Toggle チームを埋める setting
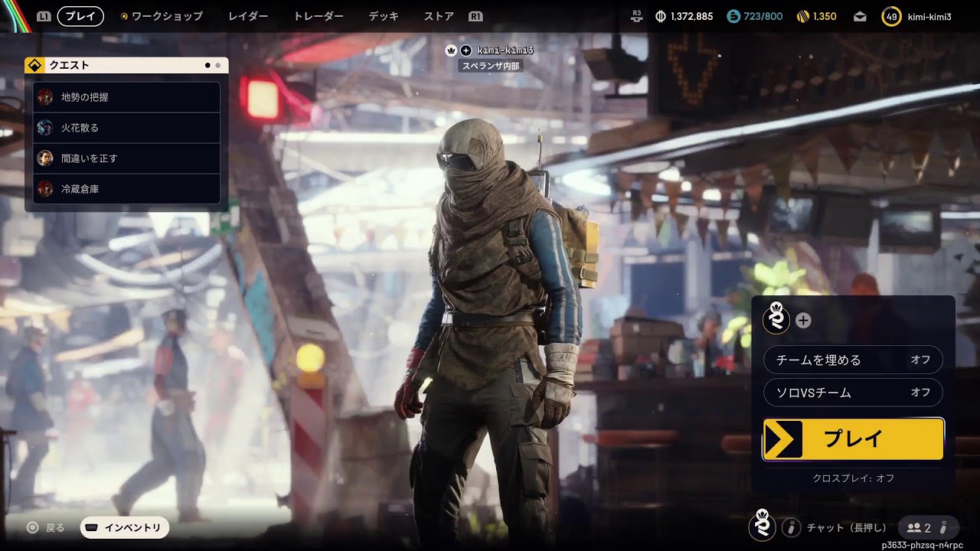 click(853, 360)
